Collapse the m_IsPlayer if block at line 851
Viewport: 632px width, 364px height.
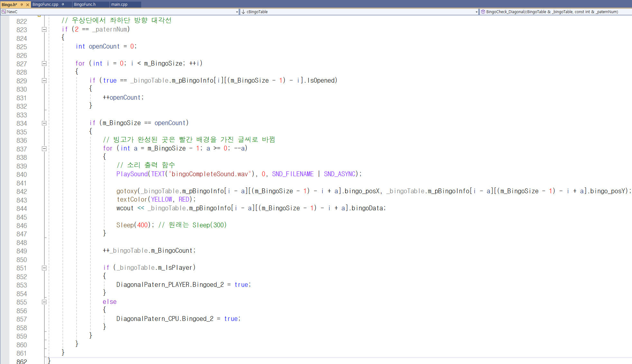(x=44, y=268)
